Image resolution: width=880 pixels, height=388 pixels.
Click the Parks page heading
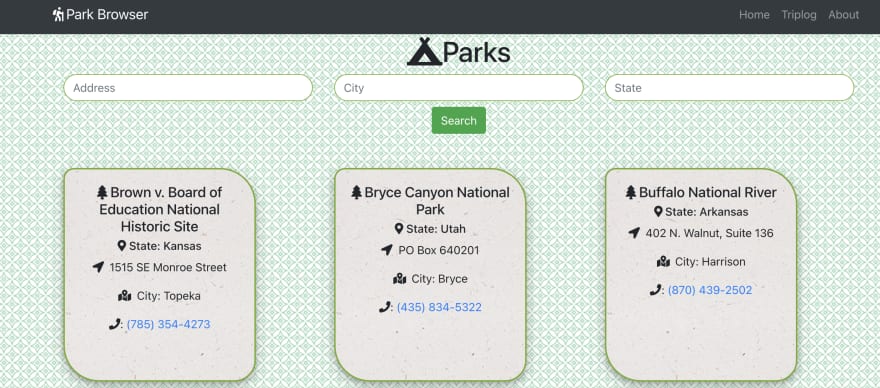tap(476, 52)
